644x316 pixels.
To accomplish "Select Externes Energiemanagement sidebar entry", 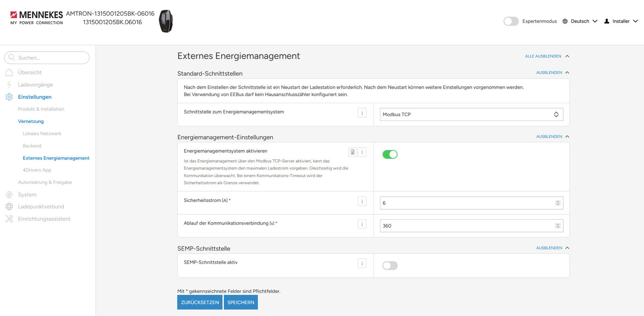I will click(x=56, y=158).
